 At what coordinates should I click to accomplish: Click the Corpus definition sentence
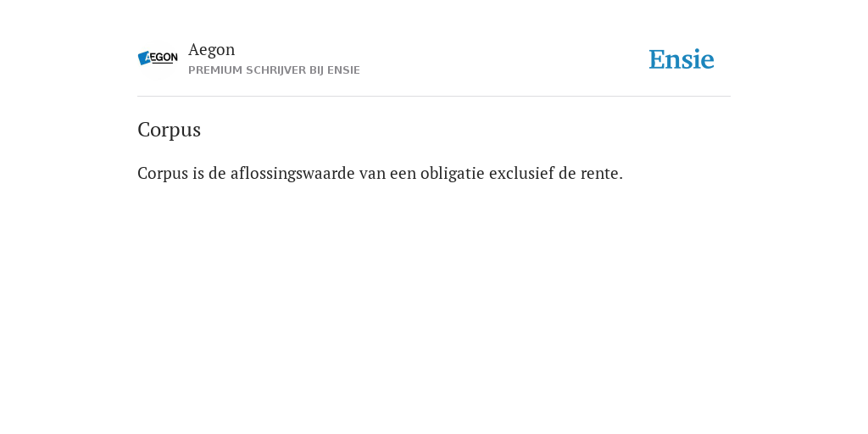click(381, 174)
